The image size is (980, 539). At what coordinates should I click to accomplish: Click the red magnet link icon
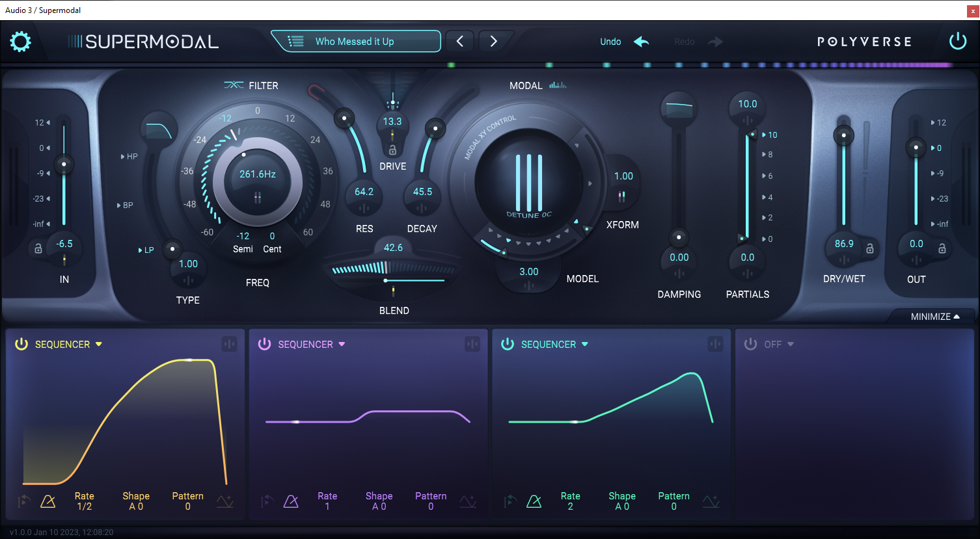(x=317, y=93)
